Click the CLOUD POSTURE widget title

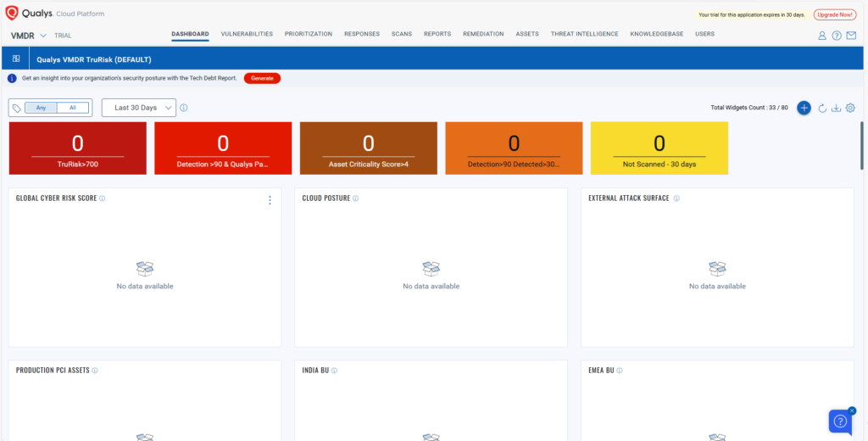tap(326, 198)
